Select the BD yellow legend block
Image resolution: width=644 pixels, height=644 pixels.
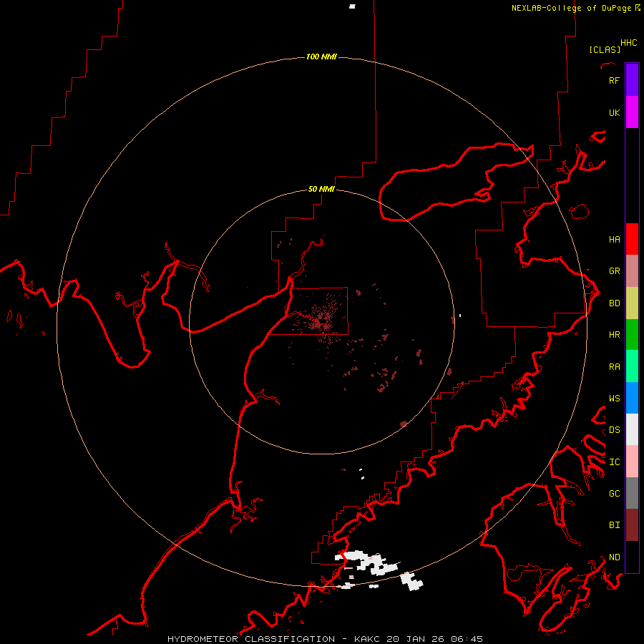click(632, 303)
